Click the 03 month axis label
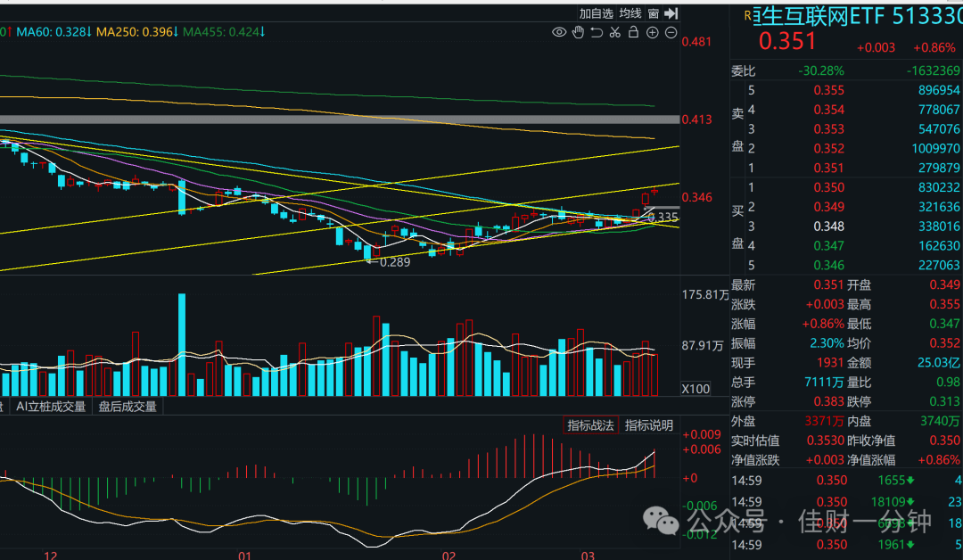 click(588, 555)
